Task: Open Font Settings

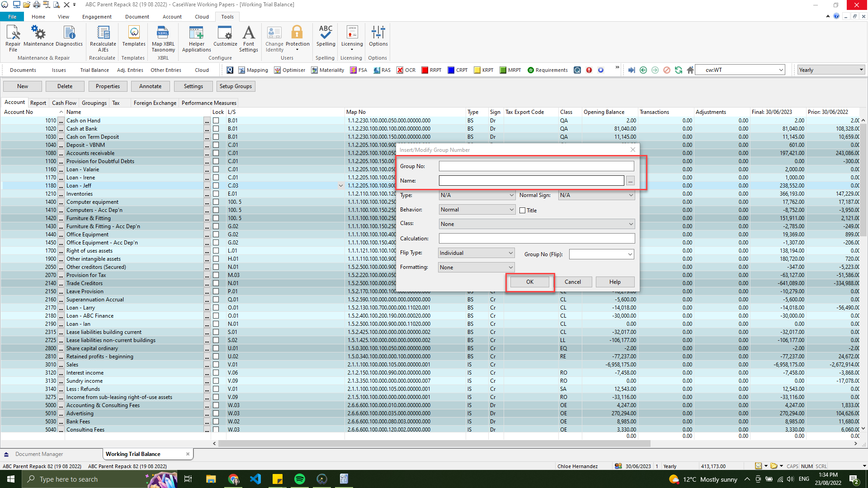Action: 249,38
